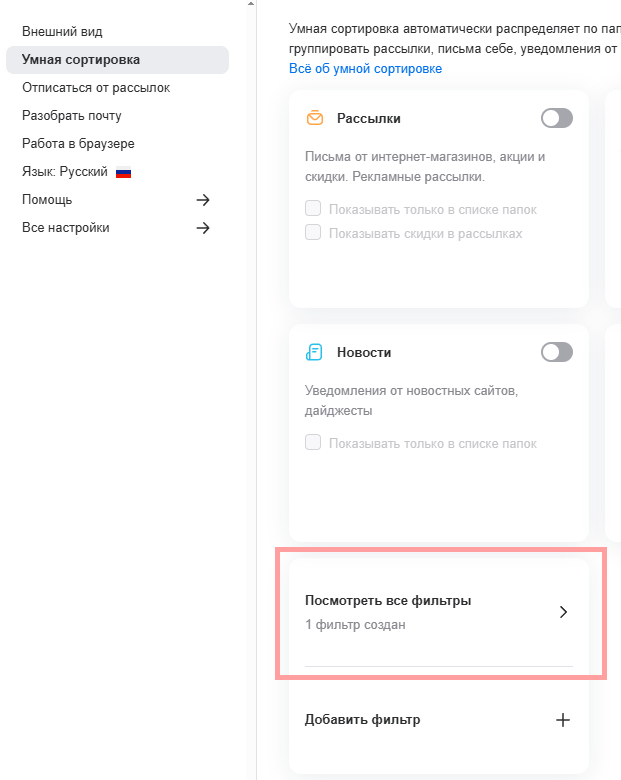This screenshot has height=780, width=621.
Task: Click the arrow icon next to Все настройки
Action: pos(203,228)
